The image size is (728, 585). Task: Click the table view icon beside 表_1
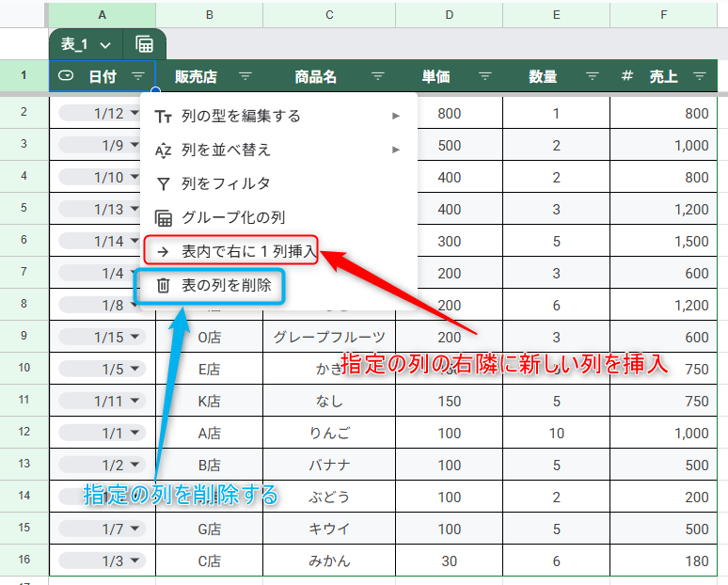click(145, 44)
